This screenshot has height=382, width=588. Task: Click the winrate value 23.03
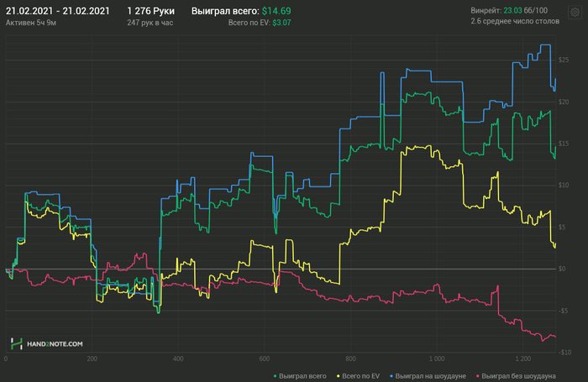click(512, 11)
